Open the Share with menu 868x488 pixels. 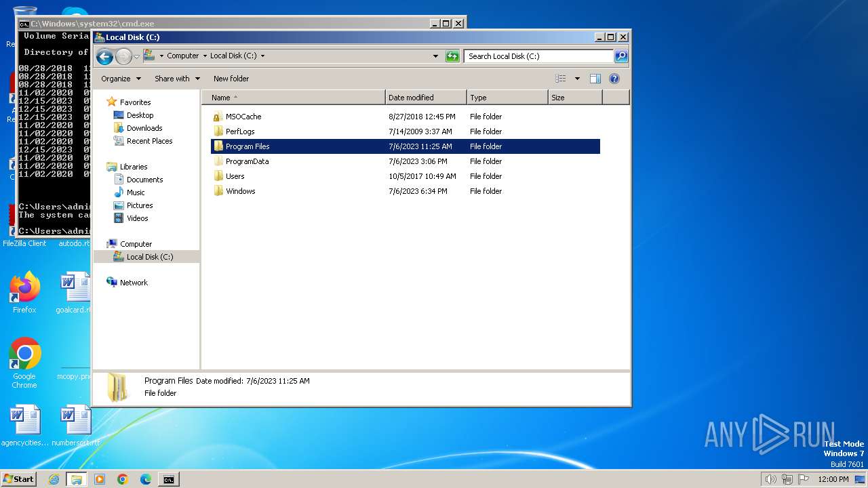[177, 79]
